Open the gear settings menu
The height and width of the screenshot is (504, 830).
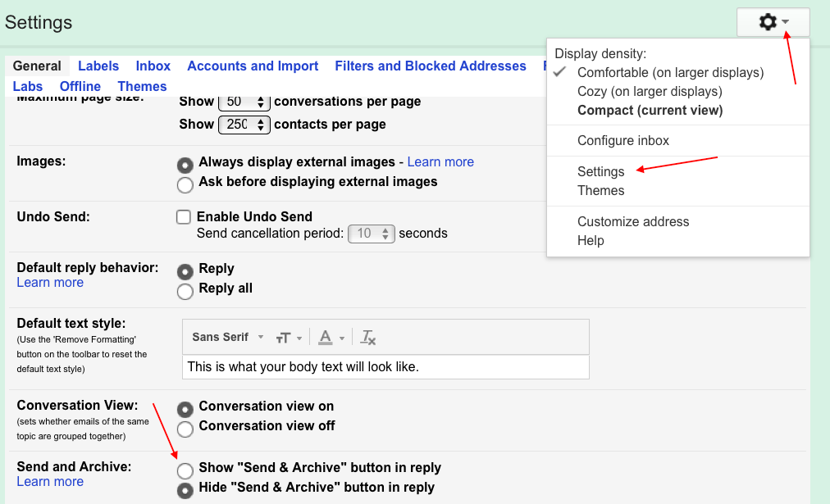(768, 22)
